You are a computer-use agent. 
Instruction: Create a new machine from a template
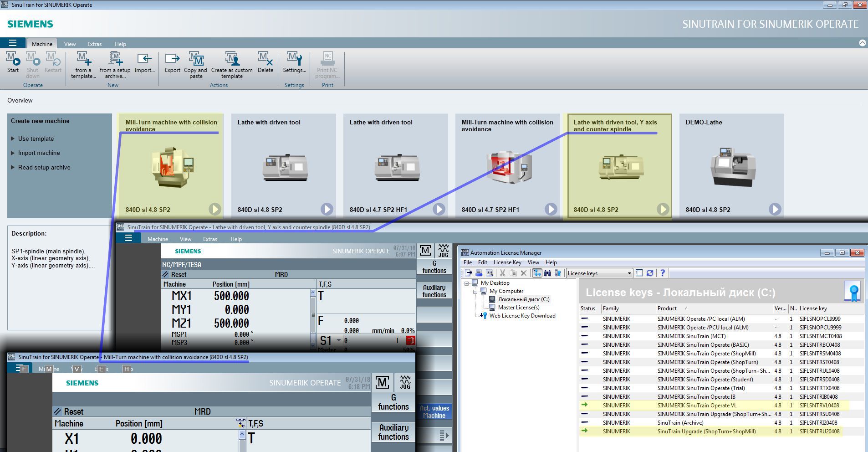click(83, 65)
